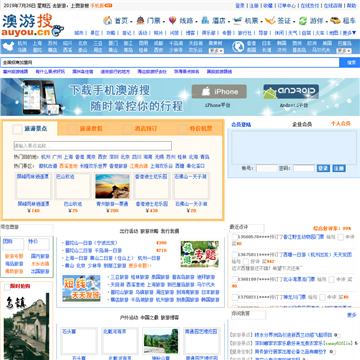Open the green park road thumbnail near bottom

161,341
